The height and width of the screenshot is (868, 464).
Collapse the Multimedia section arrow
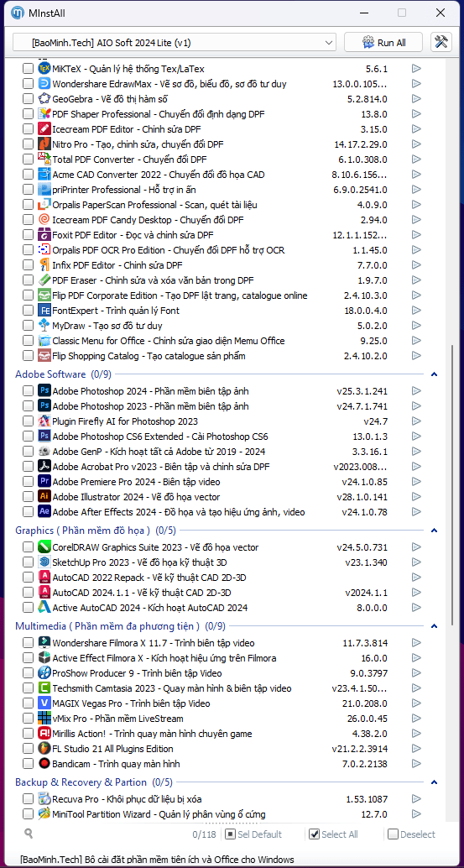point(434,626)
